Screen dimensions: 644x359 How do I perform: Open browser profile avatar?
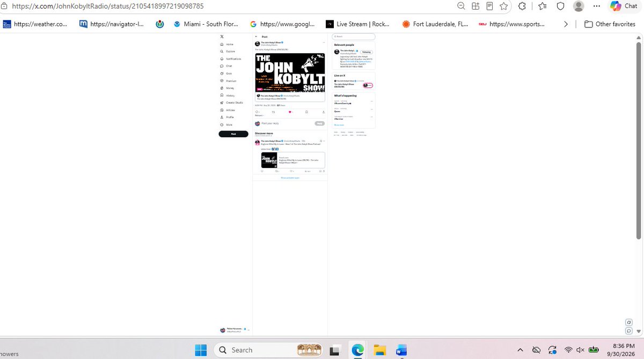(579, 6)
